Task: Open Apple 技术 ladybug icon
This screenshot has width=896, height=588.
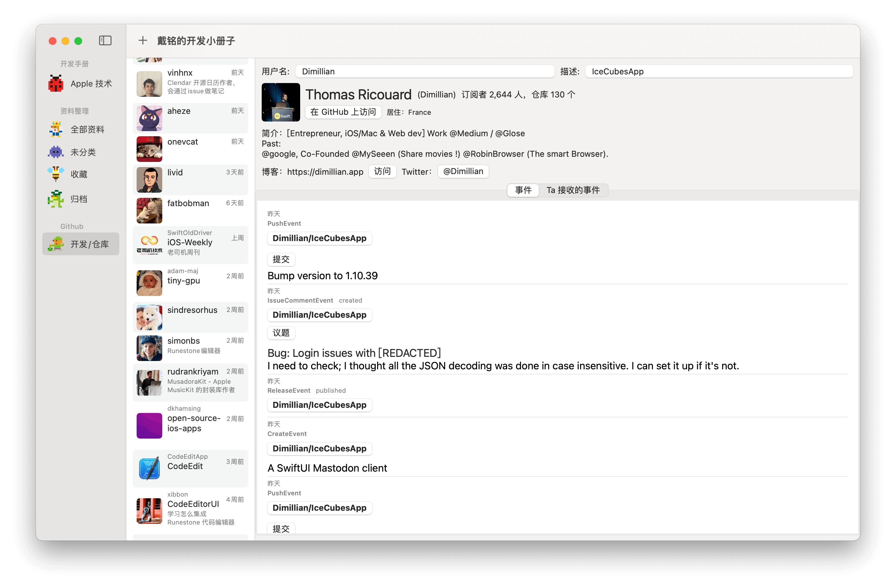Action: (56, 84)
